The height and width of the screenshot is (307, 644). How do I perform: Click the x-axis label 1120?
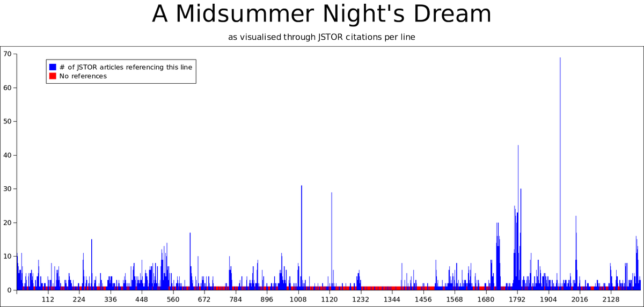pos(329,299)
